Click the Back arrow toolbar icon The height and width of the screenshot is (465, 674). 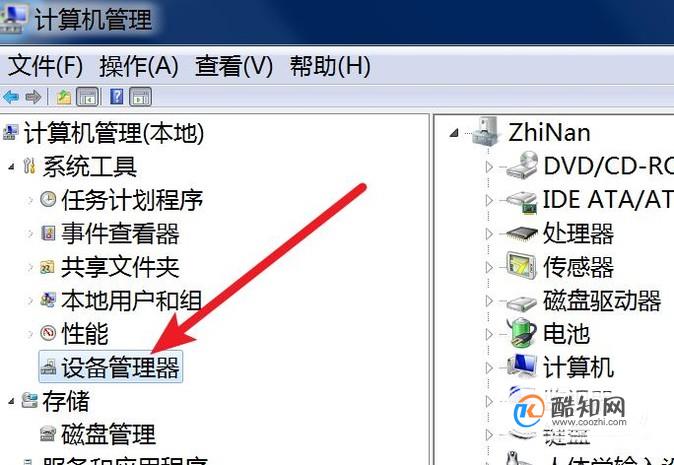11,97
